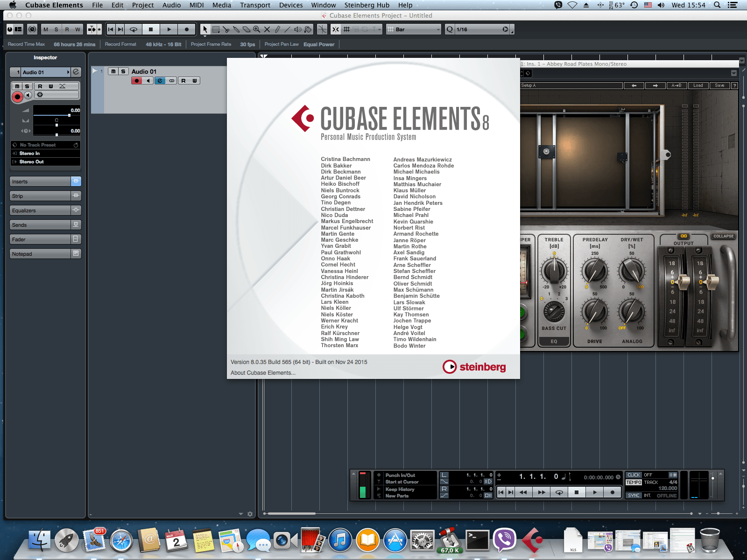Click the About Cubase Elements link
The width and height of the screenshot is (747, 560).
coord(263,373)
